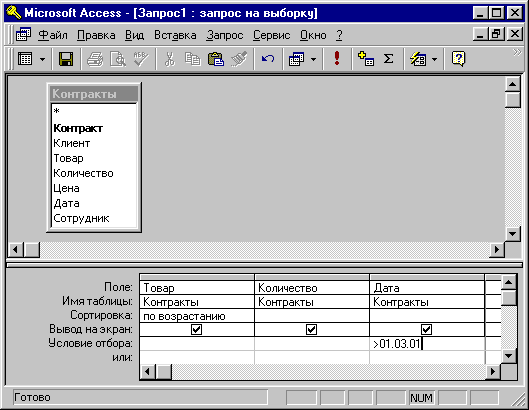The image size is (529, 410).
Task: Select the Цена field in the table list
Action: pyautogui.click(x=94, y=188)
